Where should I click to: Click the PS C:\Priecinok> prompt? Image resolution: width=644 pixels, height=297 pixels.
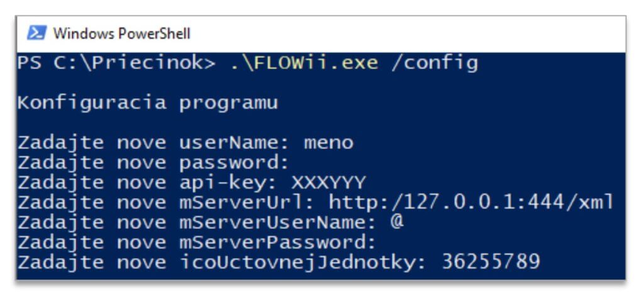click(x=116, y=64)
